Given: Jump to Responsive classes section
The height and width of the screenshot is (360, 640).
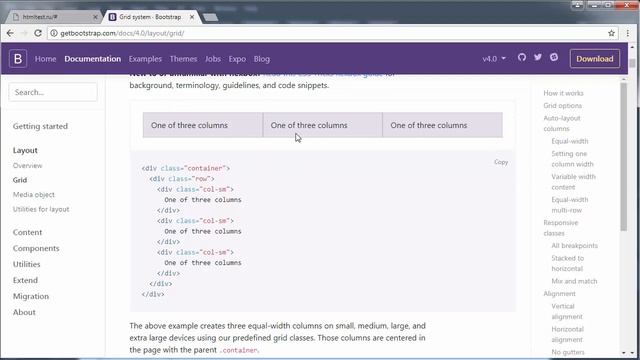Looking at the screenshot, I should pos(561,228).
